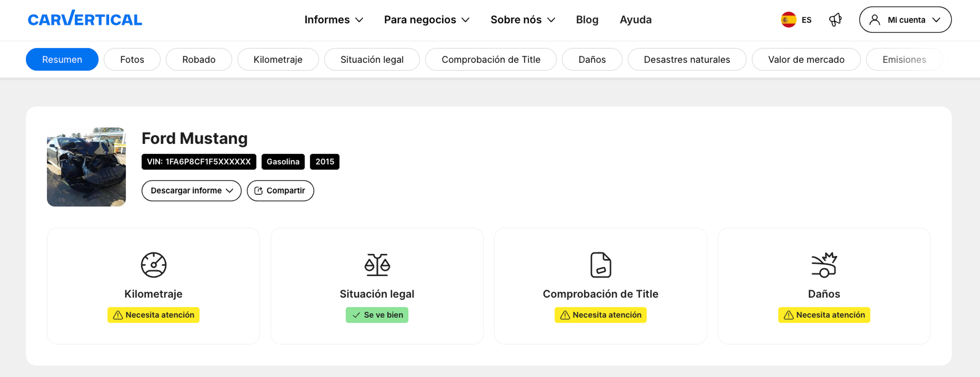
Task: Open the megaphone announcements icon
Action: pyautogui.click(x=835, y=20)
